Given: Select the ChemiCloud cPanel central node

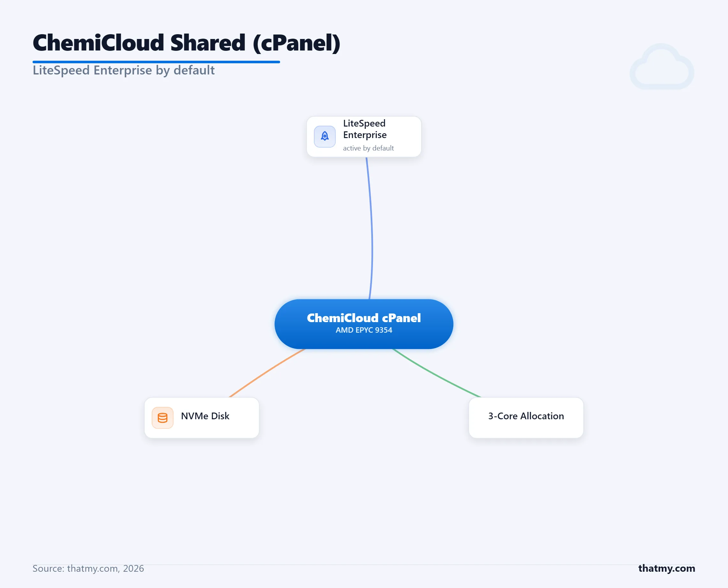Looking at the screenshot, I should tap(364, 324).
